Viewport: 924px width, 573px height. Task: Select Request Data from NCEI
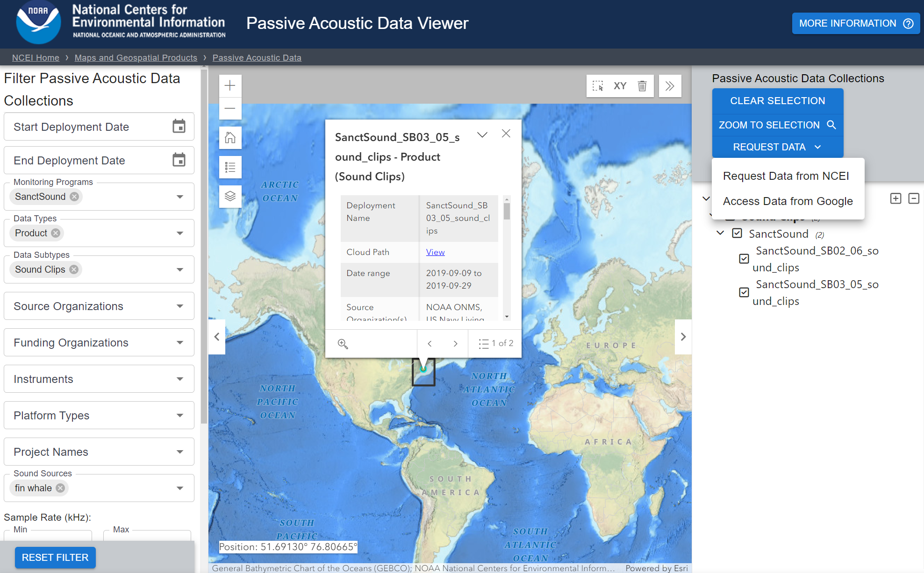point(786,176)
